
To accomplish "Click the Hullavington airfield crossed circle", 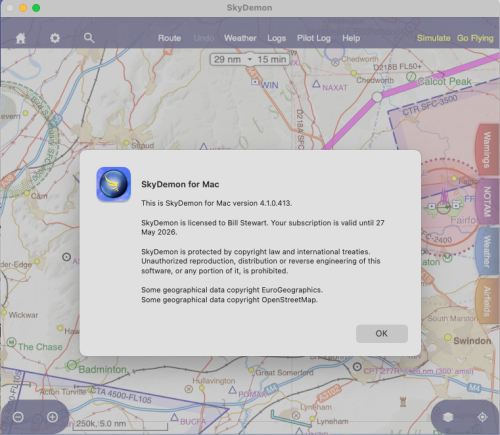I will [189, 389].
